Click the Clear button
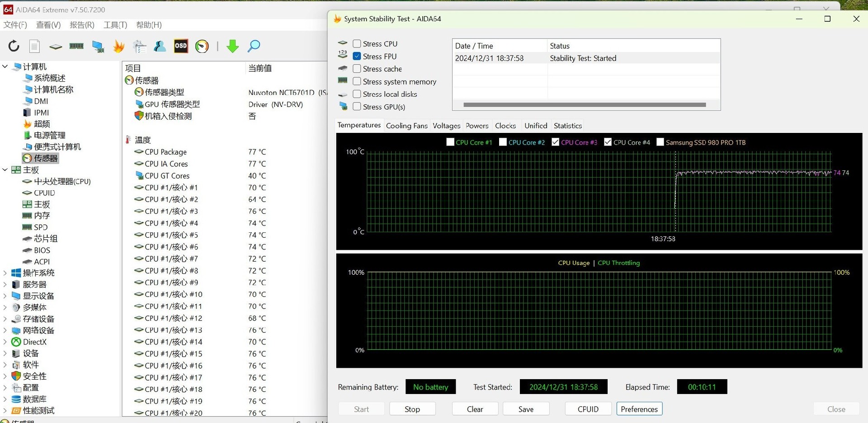Viewport: 868px width, 423px height. click(475, 409)
